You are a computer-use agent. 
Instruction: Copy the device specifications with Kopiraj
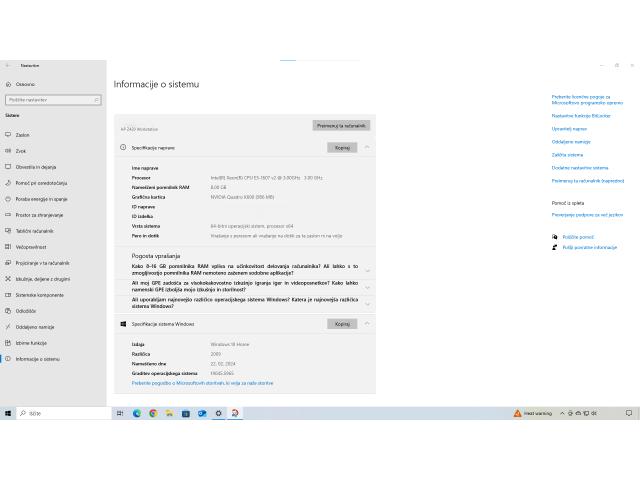pyautogui.click(x=342, y=148)
